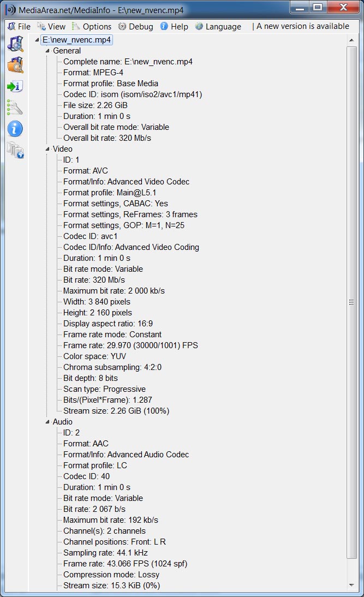Click the Open File sidebar icon

click(x=15, y=44)
